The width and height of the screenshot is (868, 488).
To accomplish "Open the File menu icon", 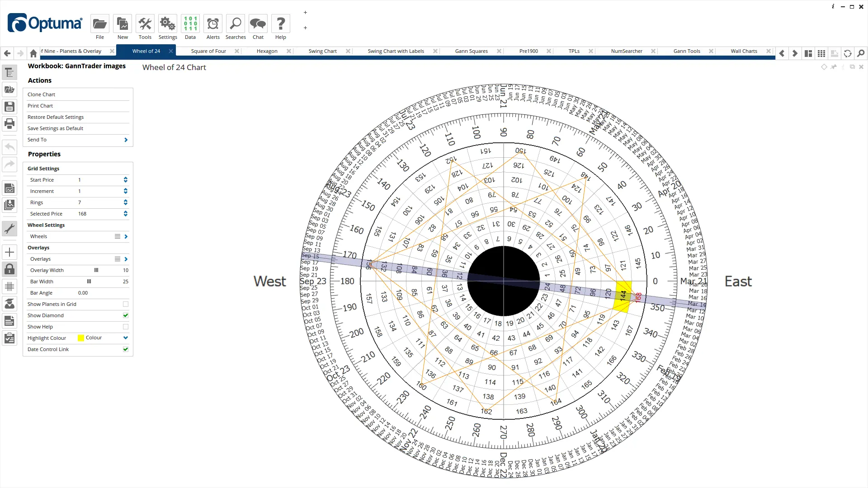I will tap(100, 24).
